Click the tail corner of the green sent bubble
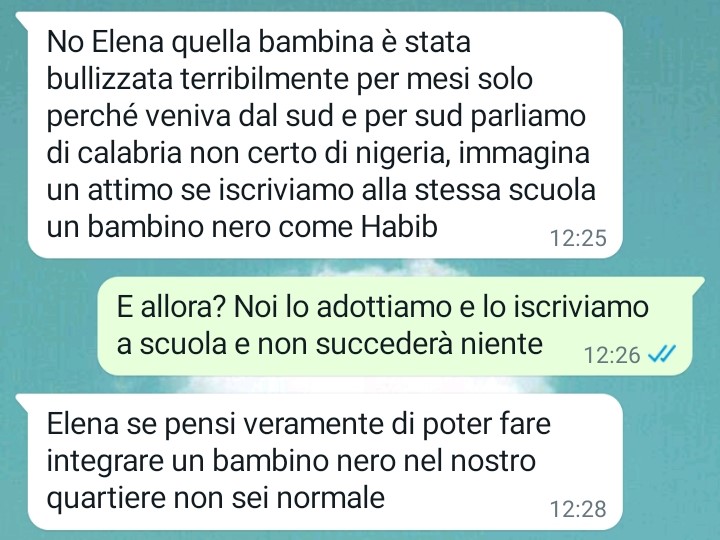The image size is (720, 540). coord(697,283)
